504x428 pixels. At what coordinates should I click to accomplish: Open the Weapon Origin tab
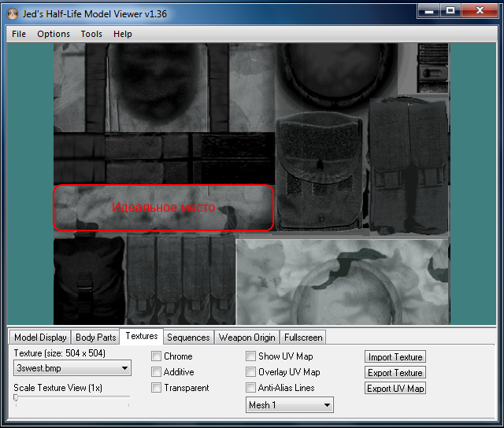tap(246, 338)
